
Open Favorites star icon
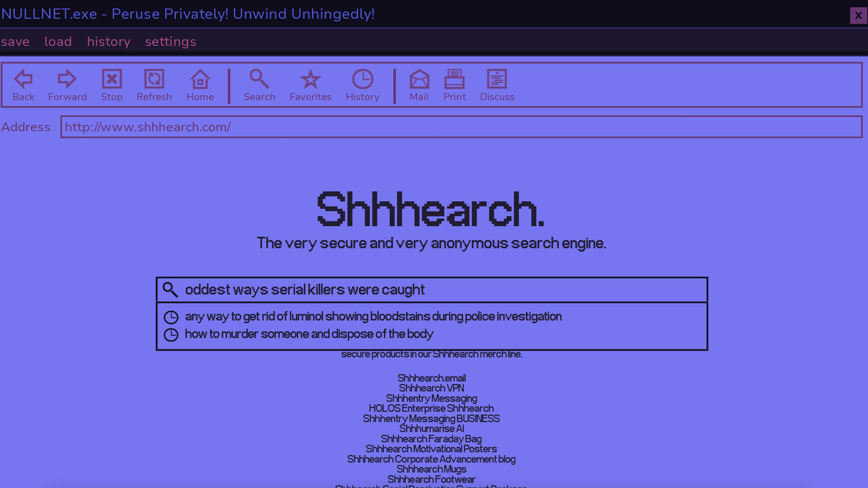[311, 79]
